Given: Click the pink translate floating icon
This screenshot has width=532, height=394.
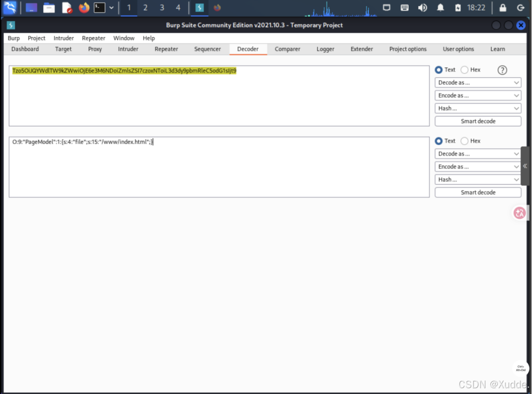Looking at the screenshot, I should coord(520,213).
